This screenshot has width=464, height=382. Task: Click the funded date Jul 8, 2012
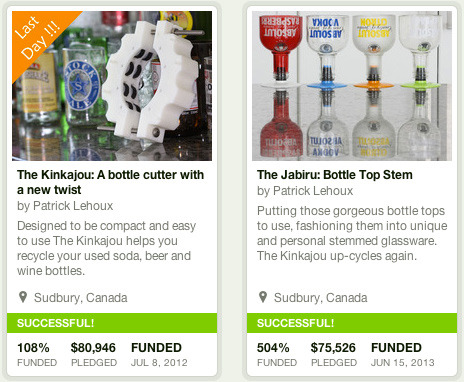(x=159, y=354)
